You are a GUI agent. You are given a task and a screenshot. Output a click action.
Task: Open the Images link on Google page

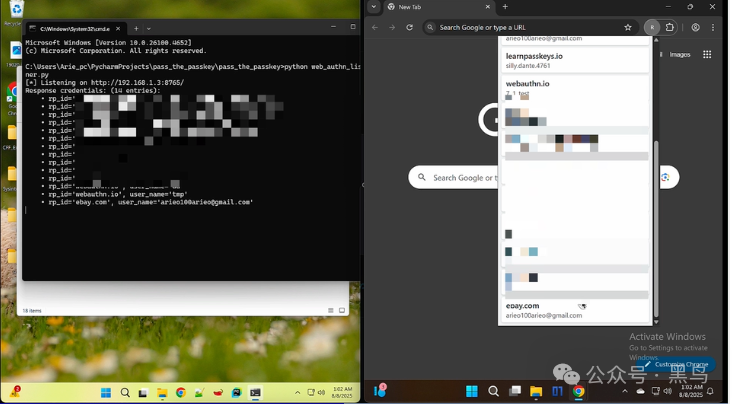coord(680,55)
